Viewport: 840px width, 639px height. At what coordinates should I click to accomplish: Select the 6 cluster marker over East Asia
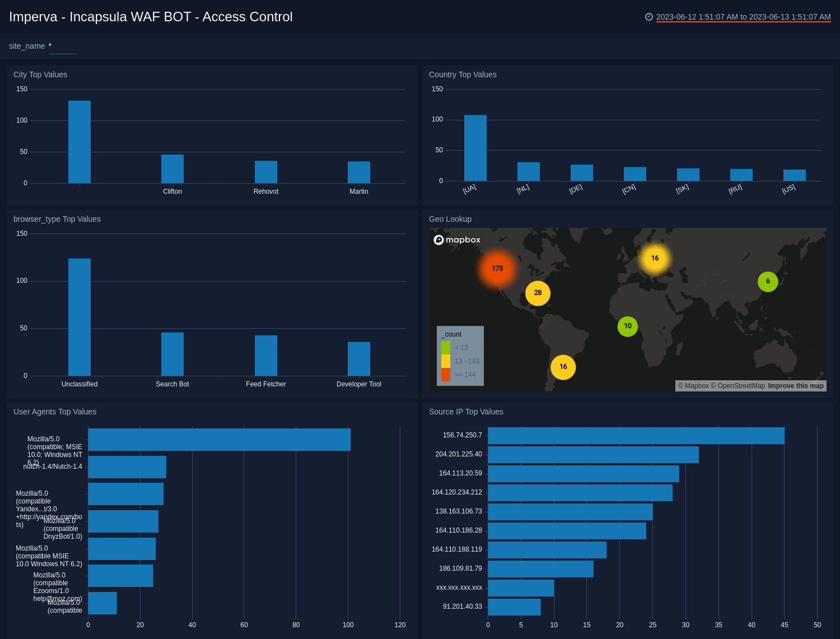click(768, 282)
